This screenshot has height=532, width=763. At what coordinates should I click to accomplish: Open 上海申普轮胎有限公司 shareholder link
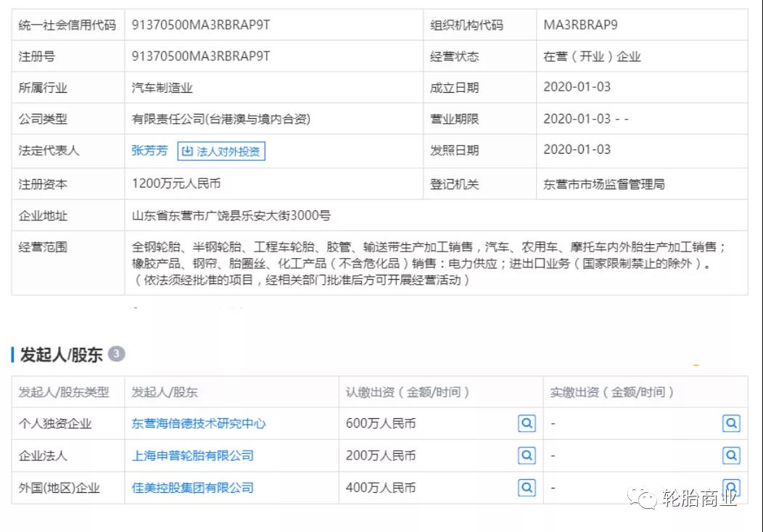click(x=193, y=456)
